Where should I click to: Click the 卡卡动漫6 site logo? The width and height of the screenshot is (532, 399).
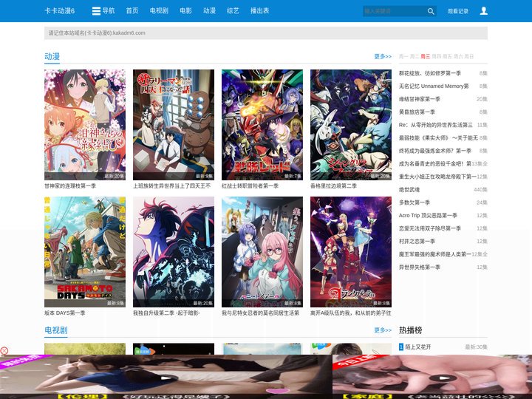[59, 11]
